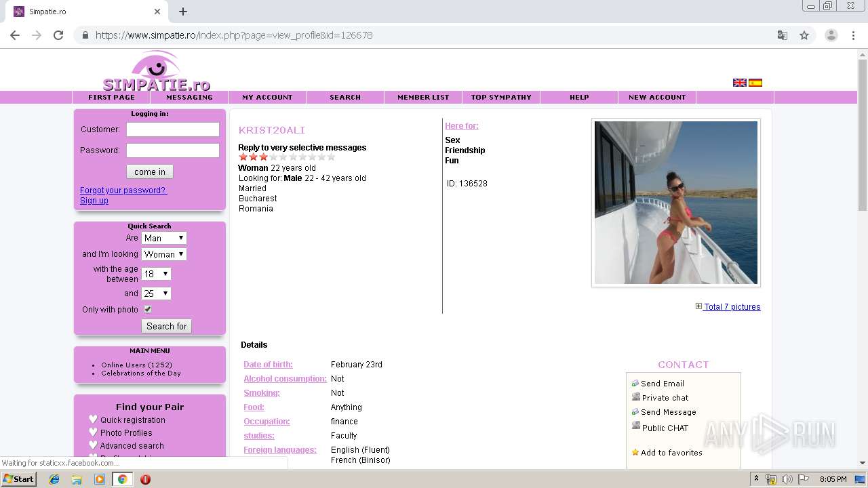
Task: Open a new browser tab
Action: tap(183, 12)
